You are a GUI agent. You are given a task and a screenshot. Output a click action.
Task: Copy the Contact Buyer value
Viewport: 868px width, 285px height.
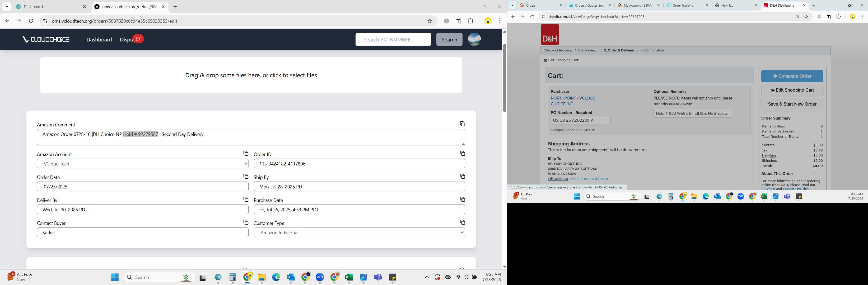246,222
